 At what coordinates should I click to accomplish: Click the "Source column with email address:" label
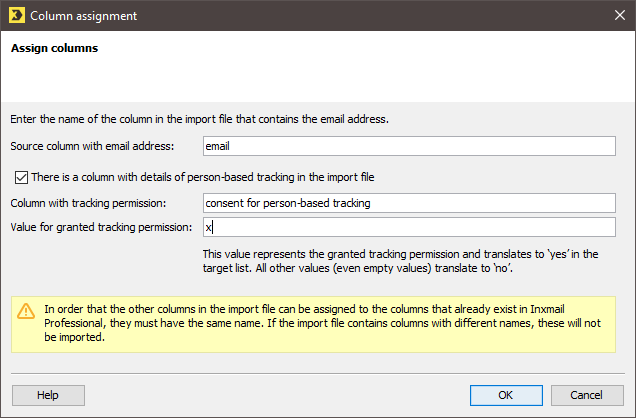[92, 146]
